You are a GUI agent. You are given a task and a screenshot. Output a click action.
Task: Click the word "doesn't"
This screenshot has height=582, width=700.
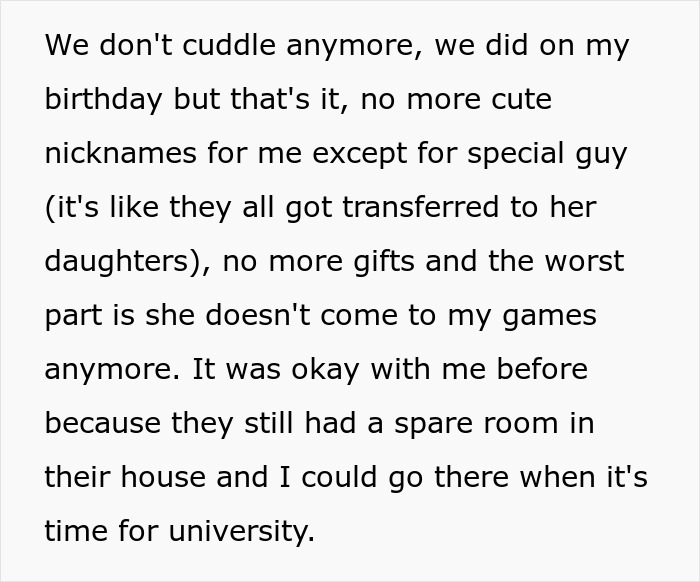tap(258, 315)
